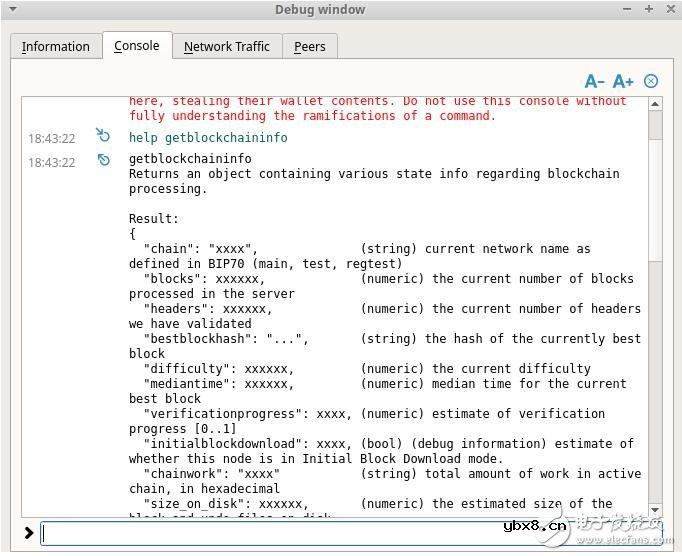Viewport: 682px width, 556px height.
Task: Focus the console command input field
Action: coord(300,533)
